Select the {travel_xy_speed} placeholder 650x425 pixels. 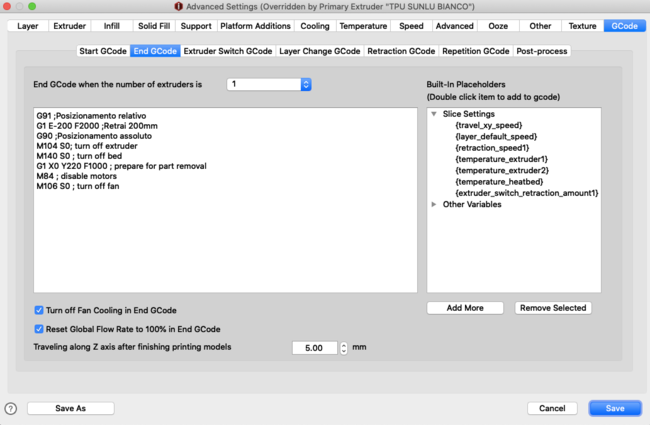pyautogui.click(x=489, y=126)
